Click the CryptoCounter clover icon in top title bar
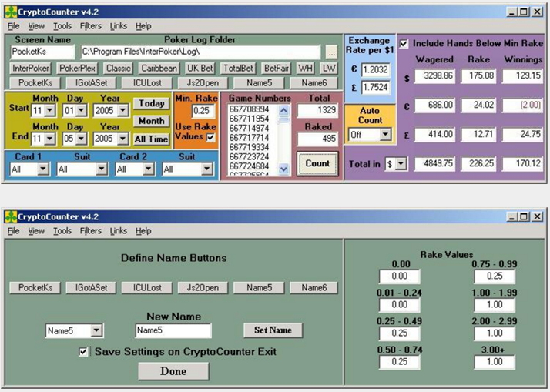 (11, 12)
